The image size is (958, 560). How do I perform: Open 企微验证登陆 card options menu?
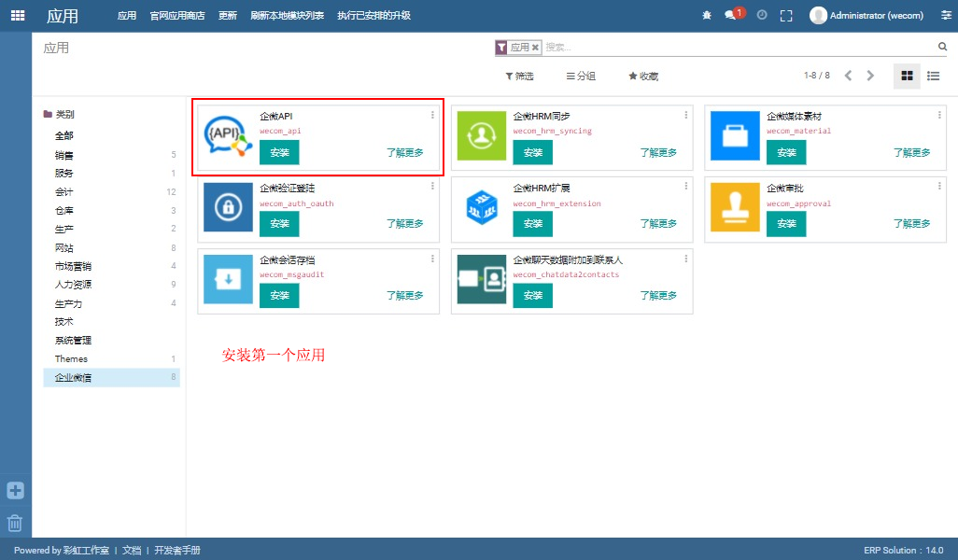click(x=432, y=187)
